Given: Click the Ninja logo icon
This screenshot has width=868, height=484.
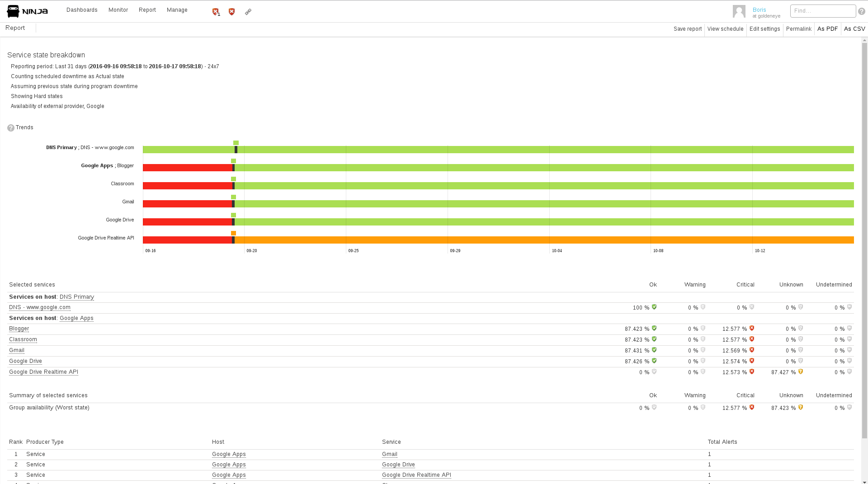Looking at the screenshot, I should 27,11.
